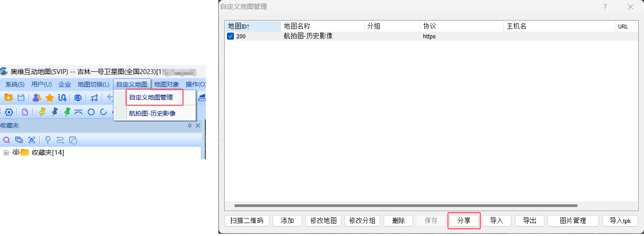Click the magnifier search icon in 收藏夹 panel
Image resolution: width=644 pixels, height=236 pixels.
click(x=7, y=140)
